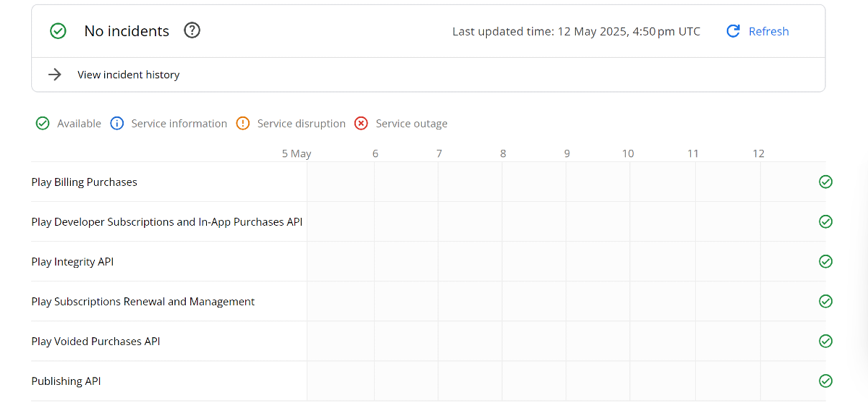Viewport: 868px width, 403px height.
Task: Click Play Integrity API available status icon
Action: coord(825,261)
